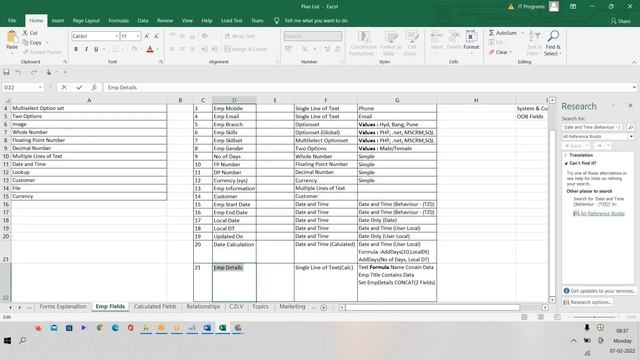
Task: Cancel the cell edit with the X icon
Action: point(64,87)
